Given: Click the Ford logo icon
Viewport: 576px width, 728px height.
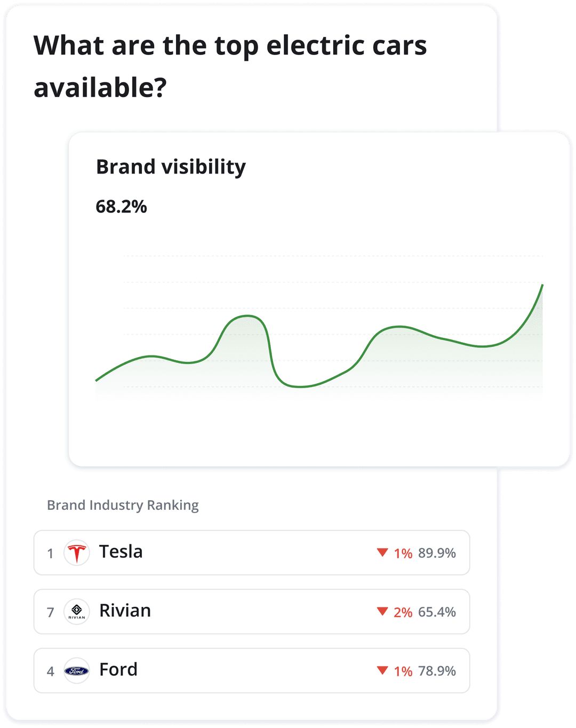Looking at the screenshot, I should tap(76, 671).
